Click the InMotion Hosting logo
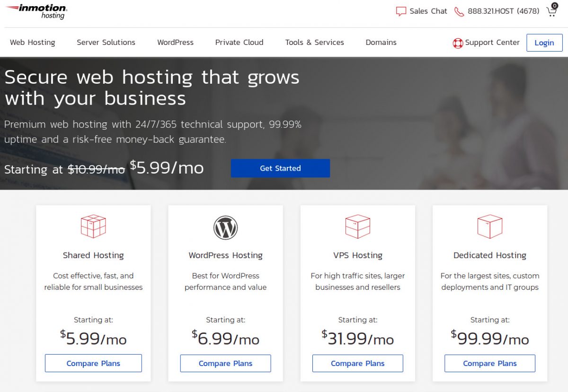The height and width of the screenshot is (392, 568). [x=37, y=11]
